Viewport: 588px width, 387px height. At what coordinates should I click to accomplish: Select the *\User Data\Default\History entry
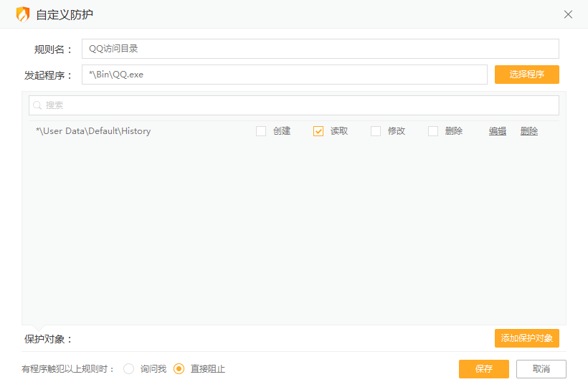pos(93,131)
